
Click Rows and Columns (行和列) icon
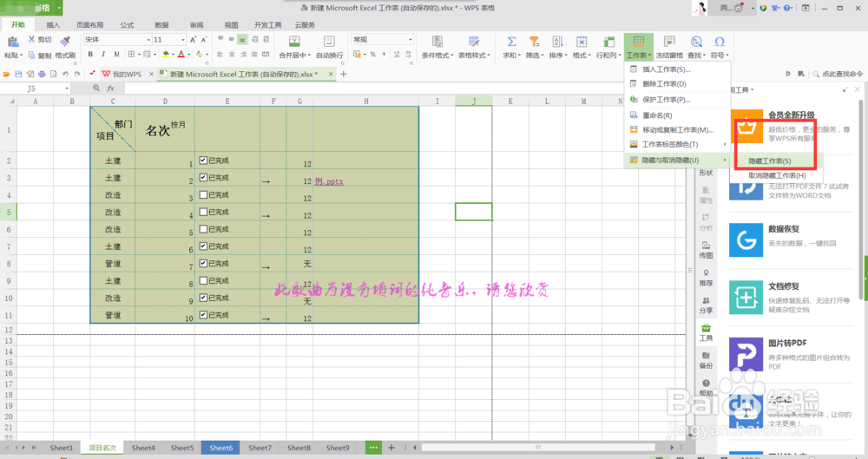pyautogui.click(x=608, y=42)
